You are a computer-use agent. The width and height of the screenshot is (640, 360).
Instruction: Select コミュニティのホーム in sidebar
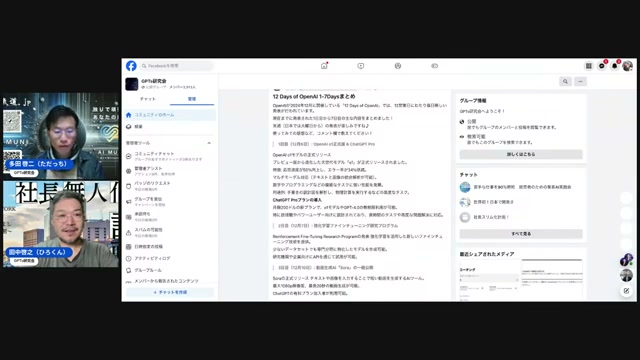pos(170,115)
